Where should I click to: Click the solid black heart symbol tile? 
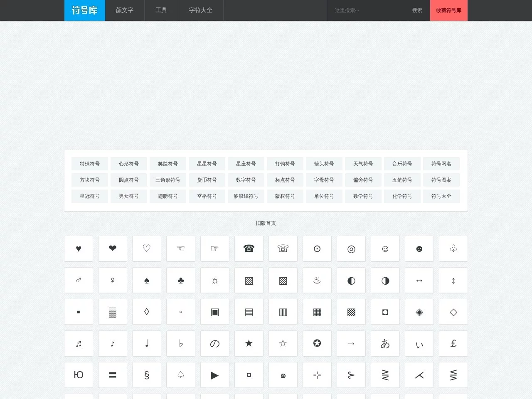click(79, 249)
